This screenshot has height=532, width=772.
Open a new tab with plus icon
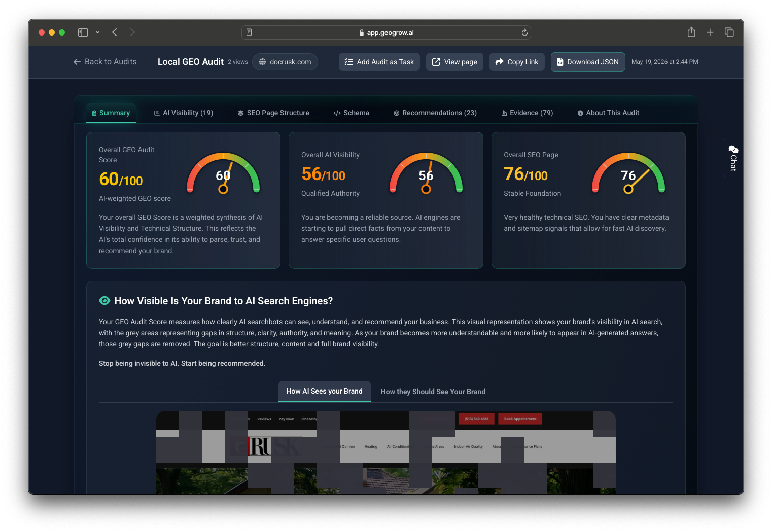tap(710, 32)
